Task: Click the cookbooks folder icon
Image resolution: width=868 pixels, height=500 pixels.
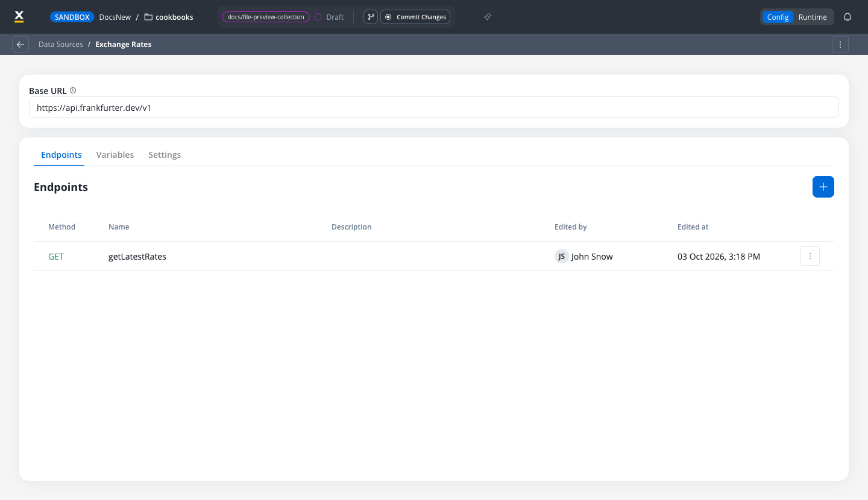Action: pos(148,17)
